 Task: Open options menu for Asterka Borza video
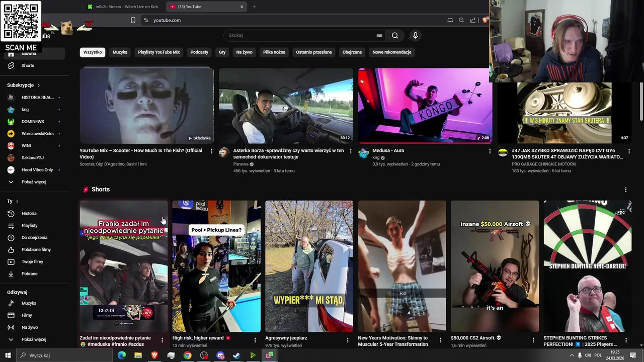click(x=351, y=151)
